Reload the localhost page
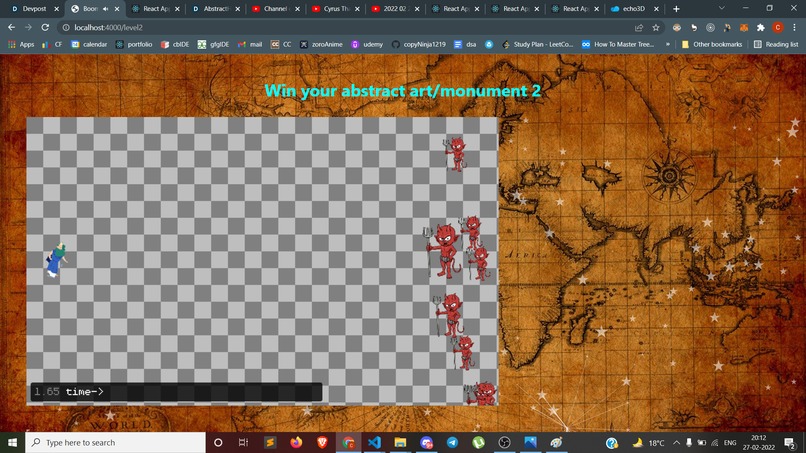The height and width of the screenshot is (453, 806). tap(45, 27)
